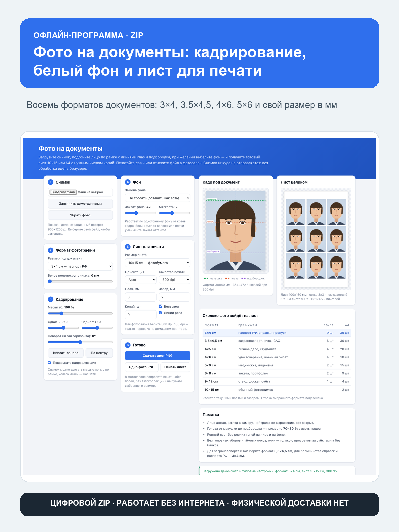Click the sheet preview under 'Лист целиком'

click(x=316, y=239)
